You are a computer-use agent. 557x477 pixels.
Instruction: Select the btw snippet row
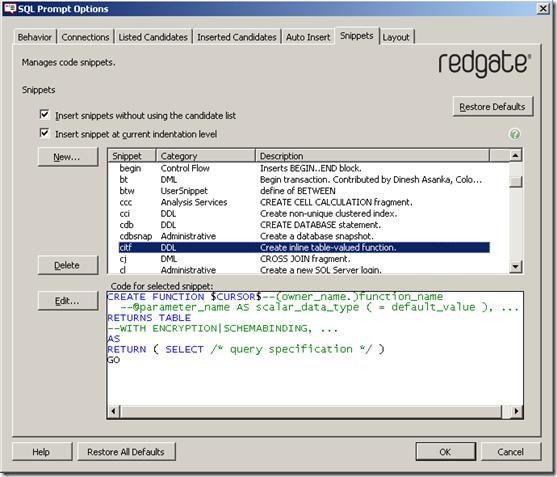pos(304,191)
